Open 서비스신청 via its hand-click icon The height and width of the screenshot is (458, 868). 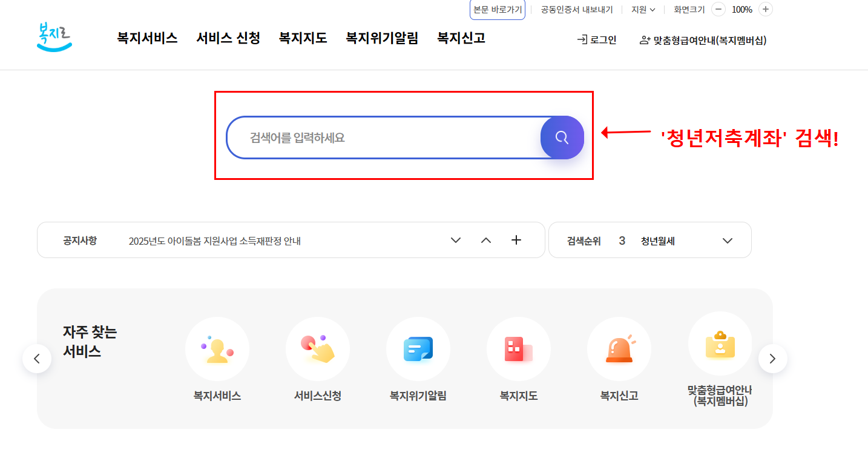coord(317,348)
